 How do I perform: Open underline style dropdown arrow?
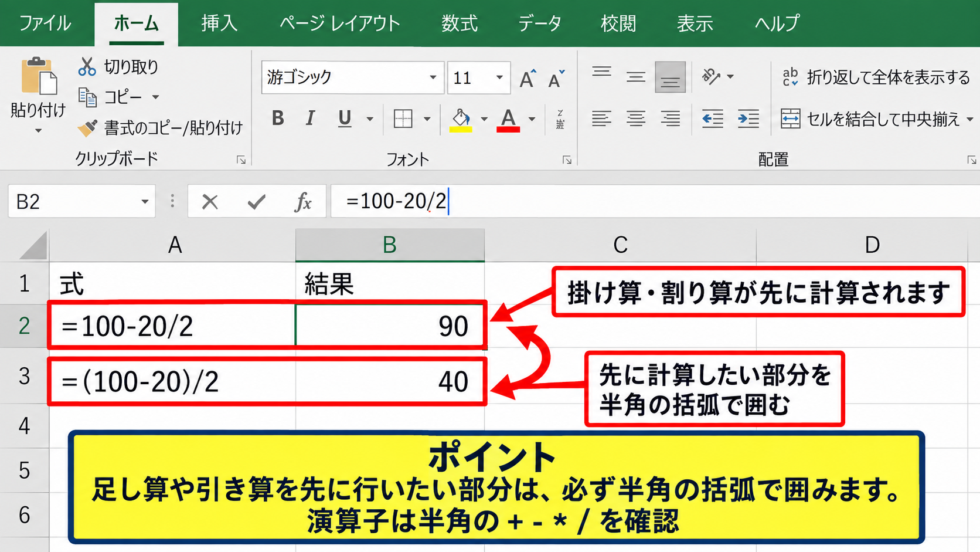point(370,119)
